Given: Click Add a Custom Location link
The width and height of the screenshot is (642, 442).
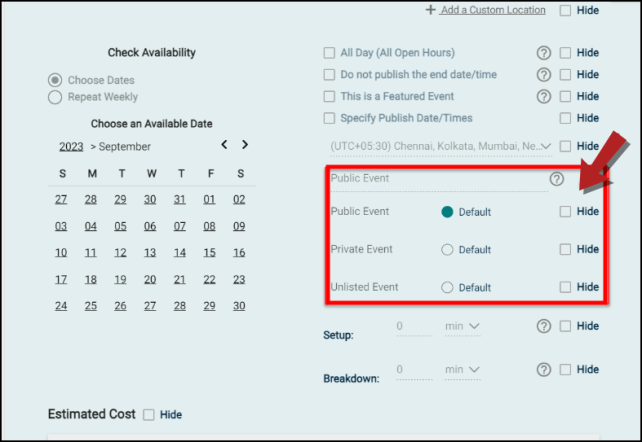Looking at the screenshot, I should tap(493, 10).
